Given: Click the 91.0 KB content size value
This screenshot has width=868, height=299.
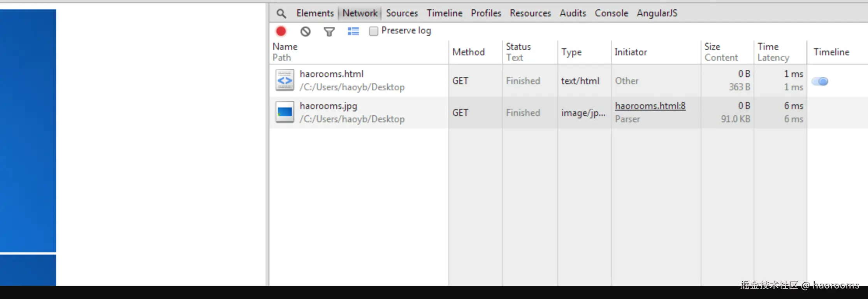Looking at the screenshot, I should tap(735, 119).
